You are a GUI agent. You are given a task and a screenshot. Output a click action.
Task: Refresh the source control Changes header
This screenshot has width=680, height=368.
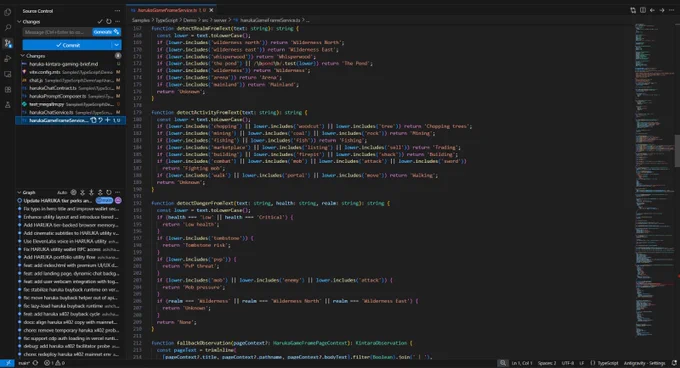point(109,21)
